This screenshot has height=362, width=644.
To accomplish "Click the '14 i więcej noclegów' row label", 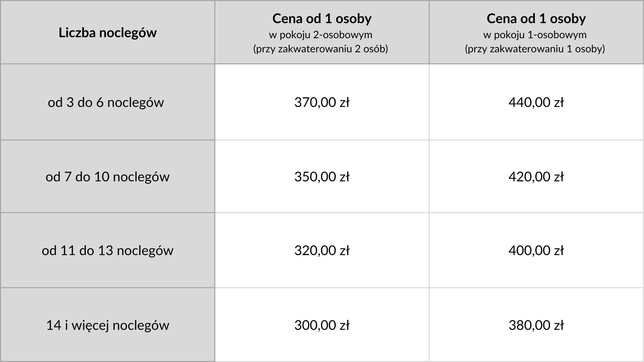I will pos(108,325).
